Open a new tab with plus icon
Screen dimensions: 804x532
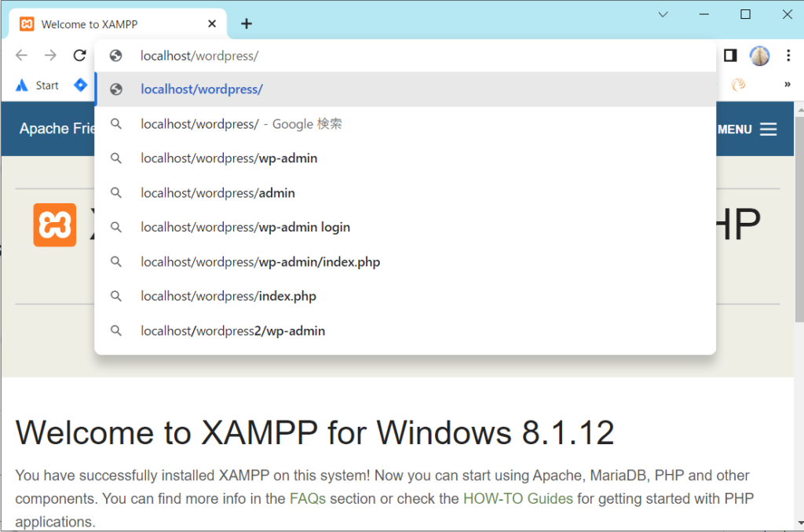[x=247, y=24]
